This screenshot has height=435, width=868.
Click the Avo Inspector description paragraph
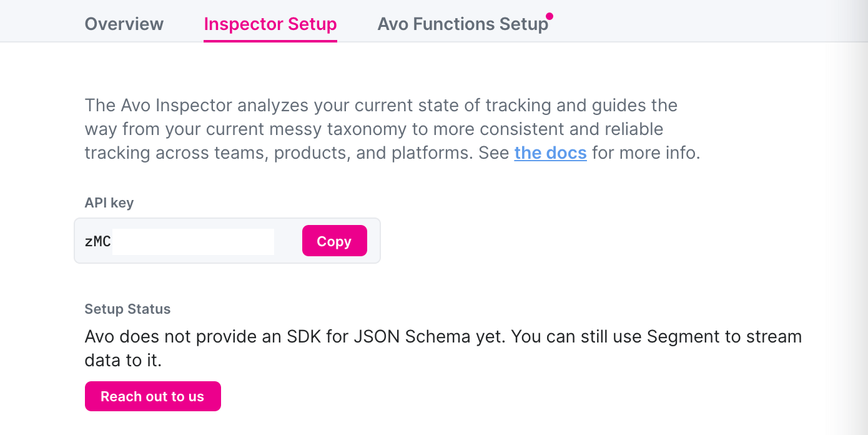381,129
